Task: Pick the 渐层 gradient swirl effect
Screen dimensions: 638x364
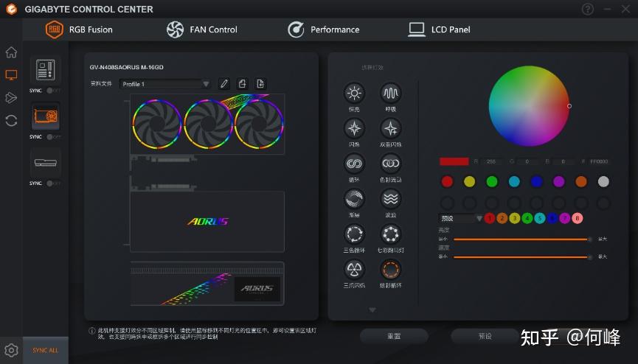Action: click(354, 199)
